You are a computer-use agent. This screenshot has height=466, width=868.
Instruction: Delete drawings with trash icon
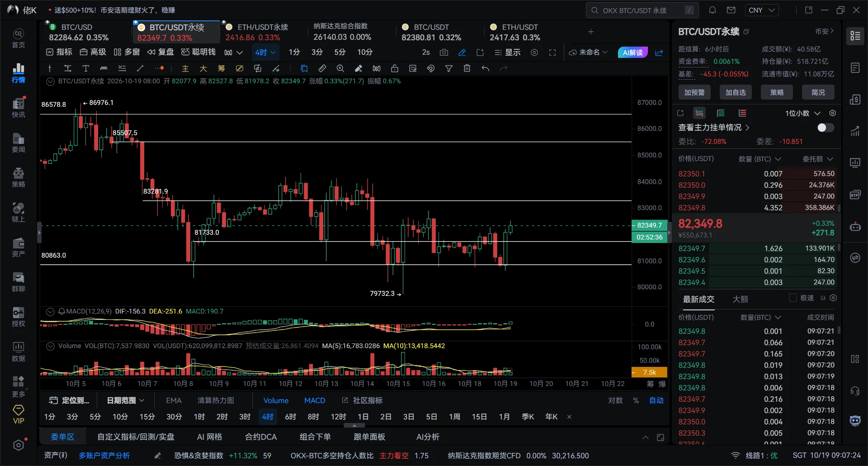467,68
